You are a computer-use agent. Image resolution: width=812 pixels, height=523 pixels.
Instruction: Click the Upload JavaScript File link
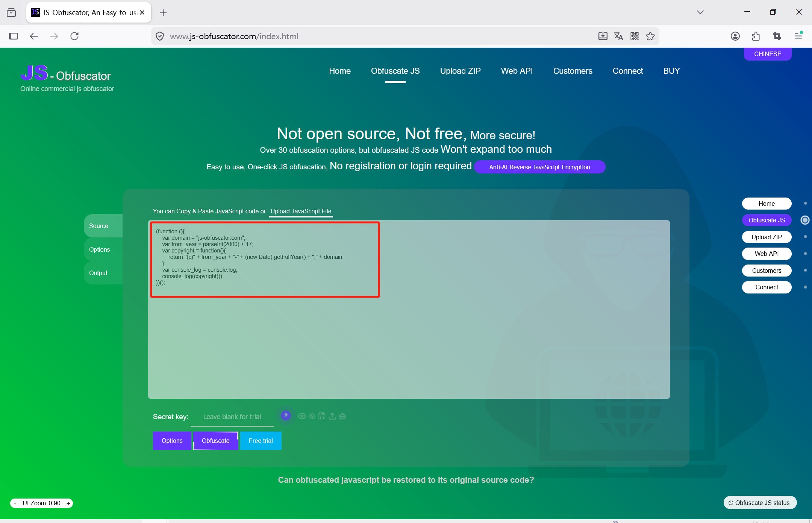coord(301,211)
